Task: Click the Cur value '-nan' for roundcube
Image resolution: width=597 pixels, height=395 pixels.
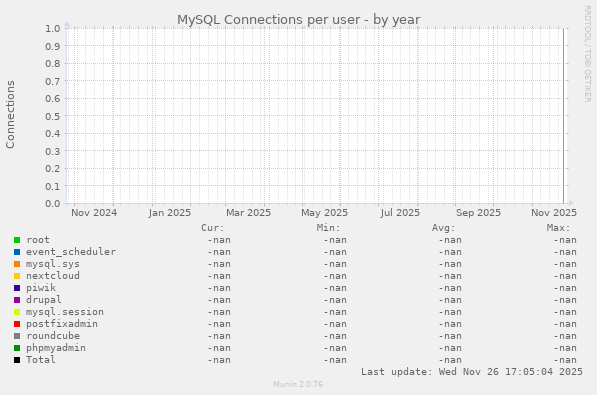Action: tap(219, 336)
